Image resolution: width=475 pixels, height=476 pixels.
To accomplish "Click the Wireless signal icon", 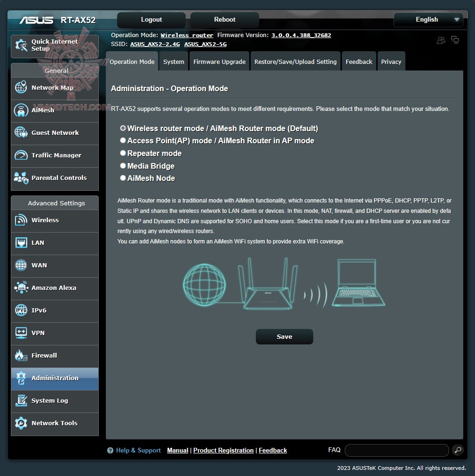I will (21, 220).
